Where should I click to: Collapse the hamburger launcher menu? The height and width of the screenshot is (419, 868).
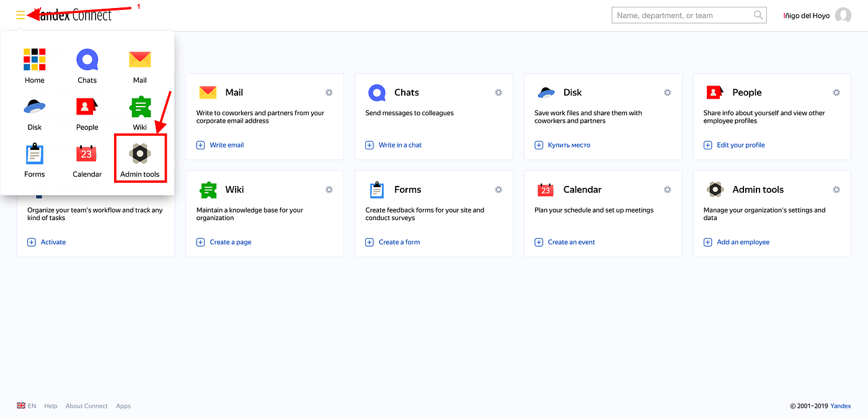coord(20,14)
